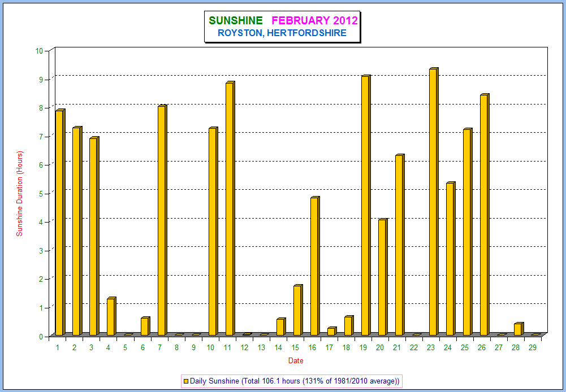Click the y-axis label 5
566x392 pixels.
[x=41, y=194]
